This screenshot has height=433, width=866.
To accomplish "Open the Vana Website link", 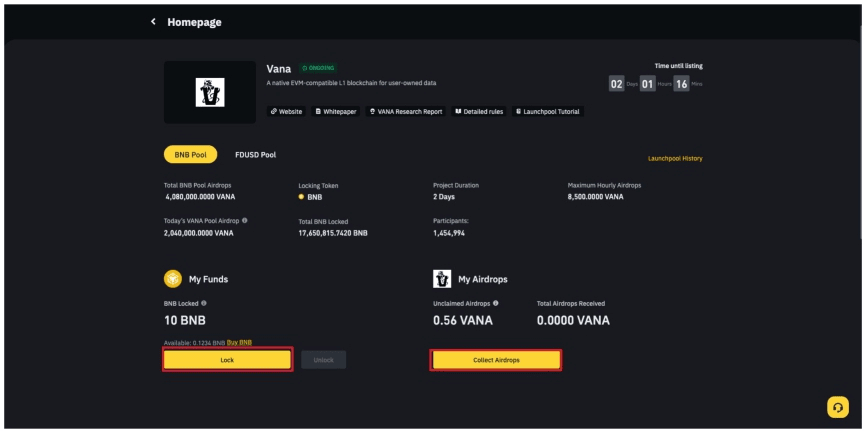I will coord(286,112).
